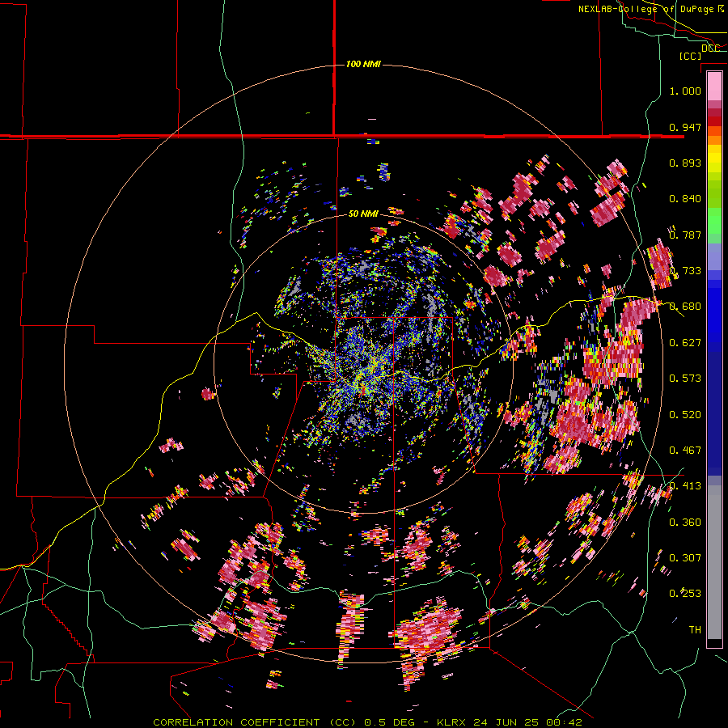
Task: Click the 0.360 legend value
Action: [x=685, y=523]
